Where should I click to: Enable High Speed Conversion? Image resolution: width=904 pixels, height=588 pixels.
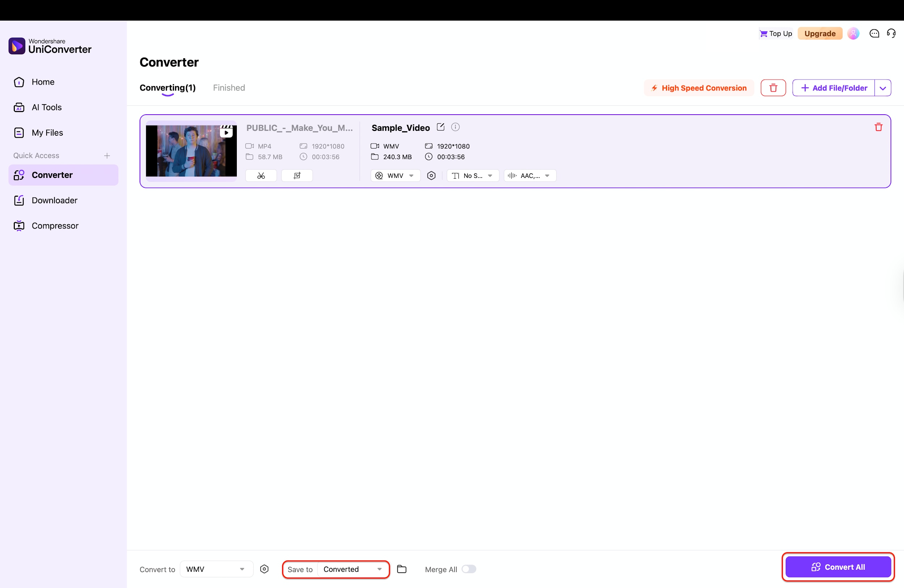(x=699, y=88)
